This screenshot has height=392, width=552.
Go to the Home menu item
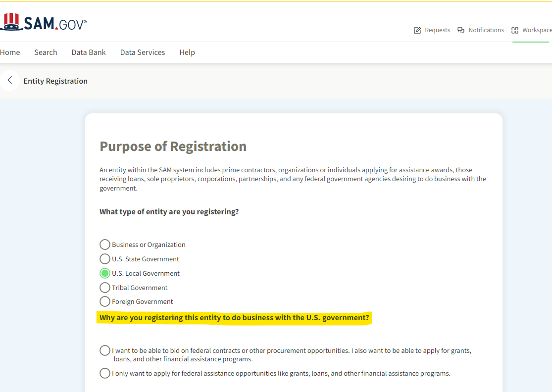tap(10, 52)
